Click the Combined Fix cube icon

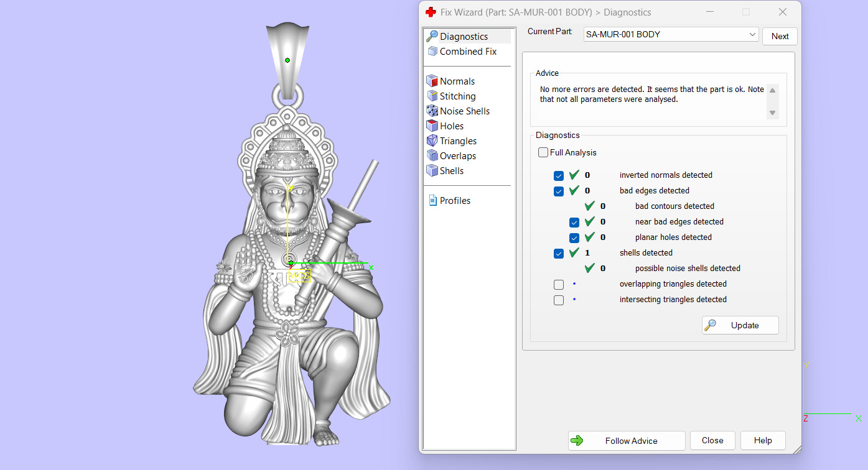[432, 51]
